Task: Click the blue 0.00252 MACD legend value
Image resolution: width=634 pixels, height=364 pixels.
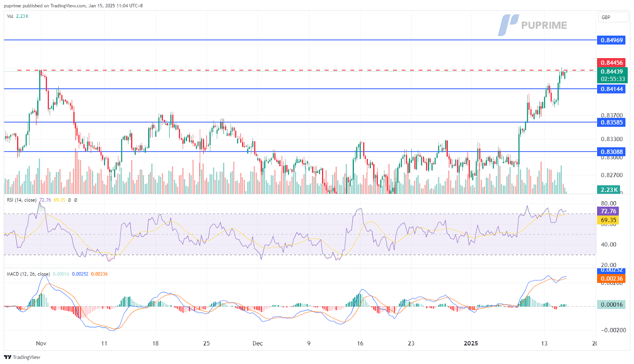Action: click(80, 274)
